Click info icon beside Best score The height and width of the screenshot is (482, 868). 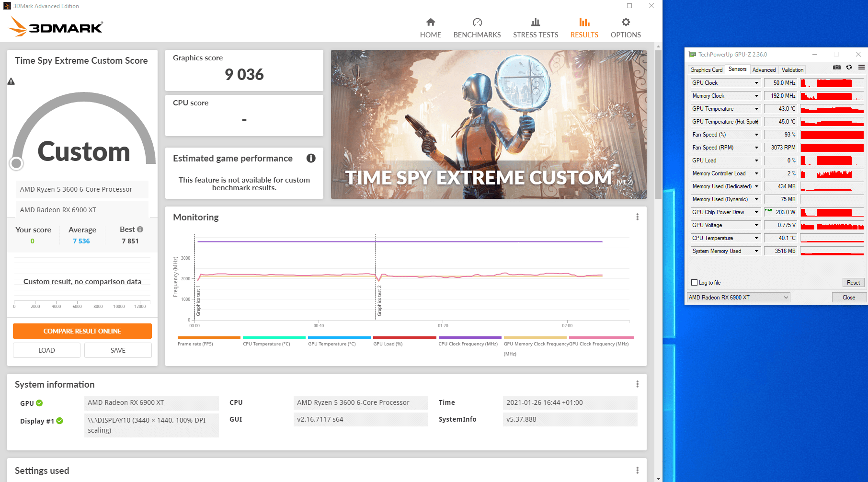(140, 230)
